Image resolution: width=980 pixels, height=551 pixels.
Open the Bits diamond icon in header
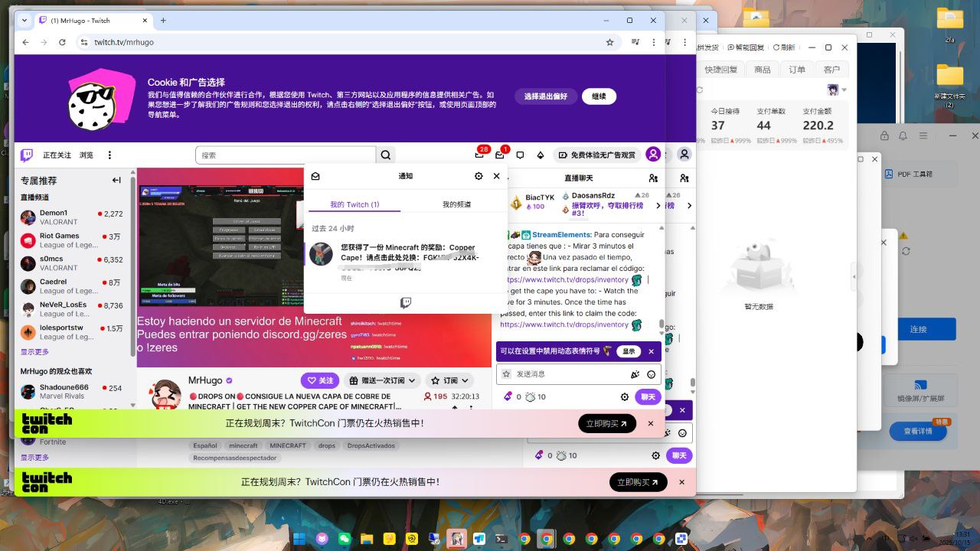[x=541, y=155]
